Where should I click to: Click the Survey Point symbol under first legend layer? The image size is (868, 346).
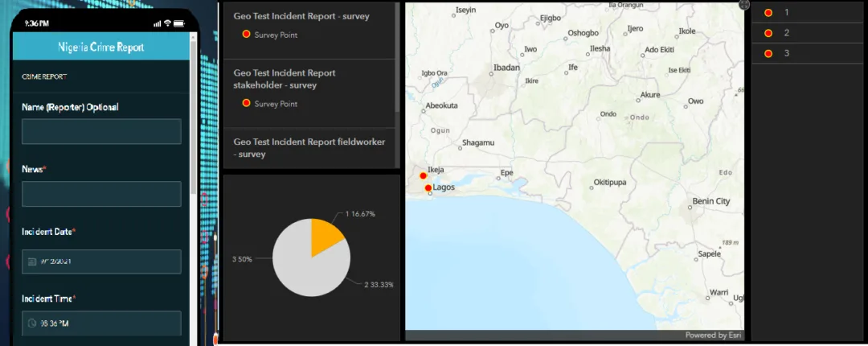(247, 35)
